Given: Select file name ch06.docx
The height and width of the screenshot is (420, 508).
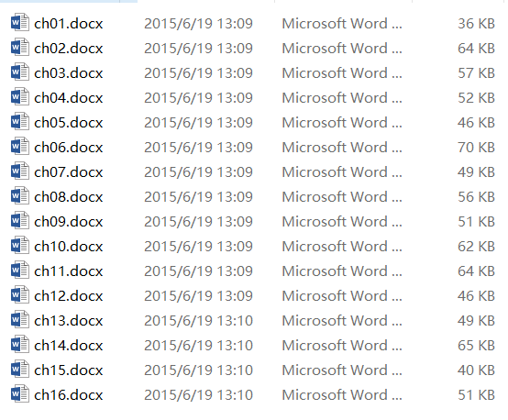Looking at the screenshot, I should [69, 148].
